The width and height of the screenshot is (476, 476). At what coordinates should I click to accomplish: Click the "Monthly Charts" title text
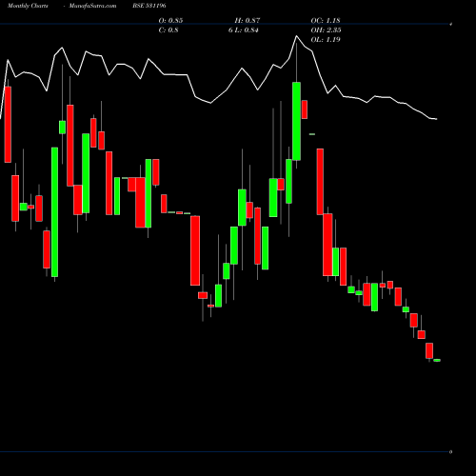point(28,6)
